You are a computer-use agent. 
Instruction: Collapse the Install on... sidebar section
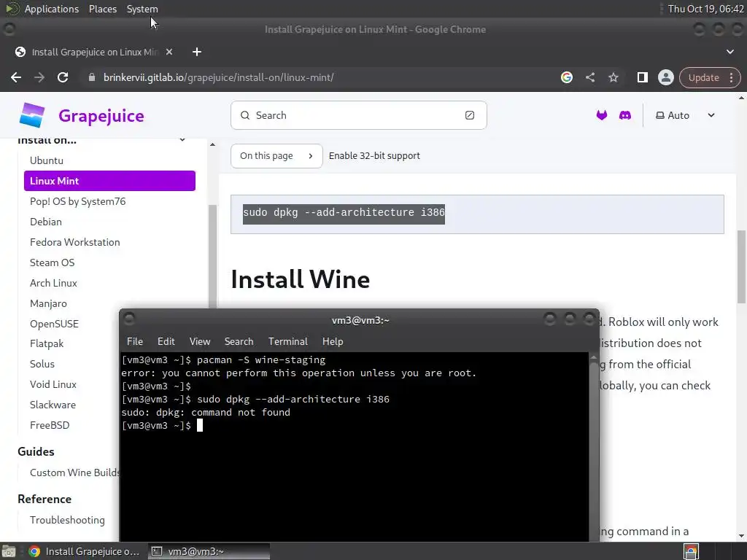pyautogui.click(x=182, y=139)
